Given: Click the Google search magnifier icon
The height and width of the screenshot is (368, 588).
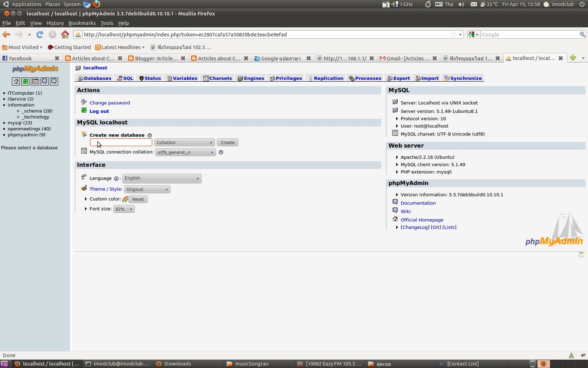Looking at the screenshot, I should pyautogui.click(x=582, y=35).
